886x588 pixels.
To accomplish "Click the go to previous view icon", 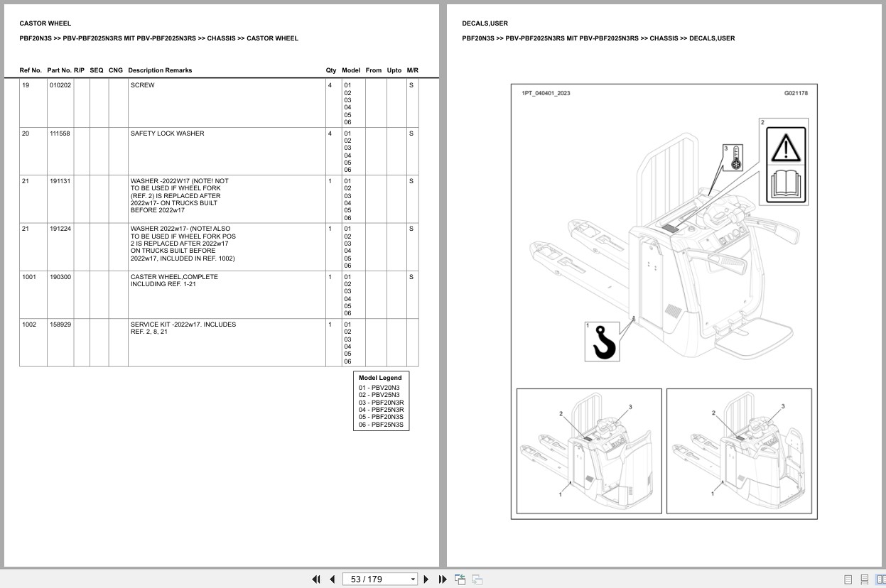I will click(460, 579).
